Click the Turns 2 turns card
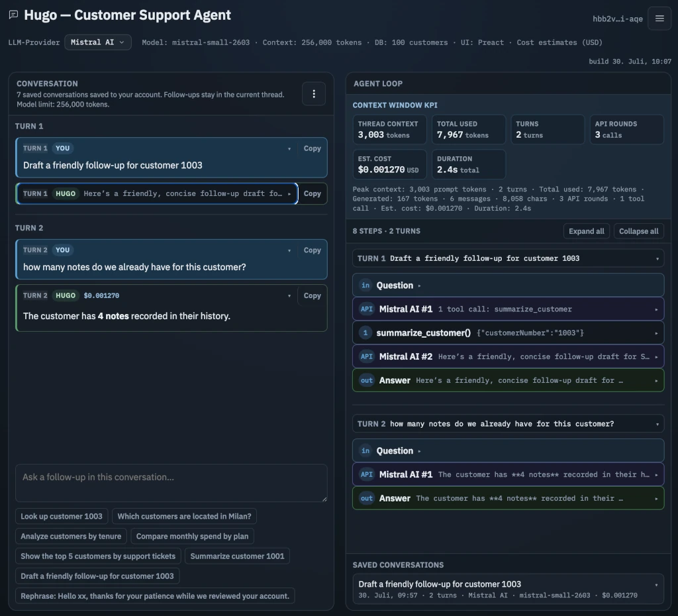Image resolution: width=678 pixels, height=616 pixels. pyautogui.click(x=548, y=129)
